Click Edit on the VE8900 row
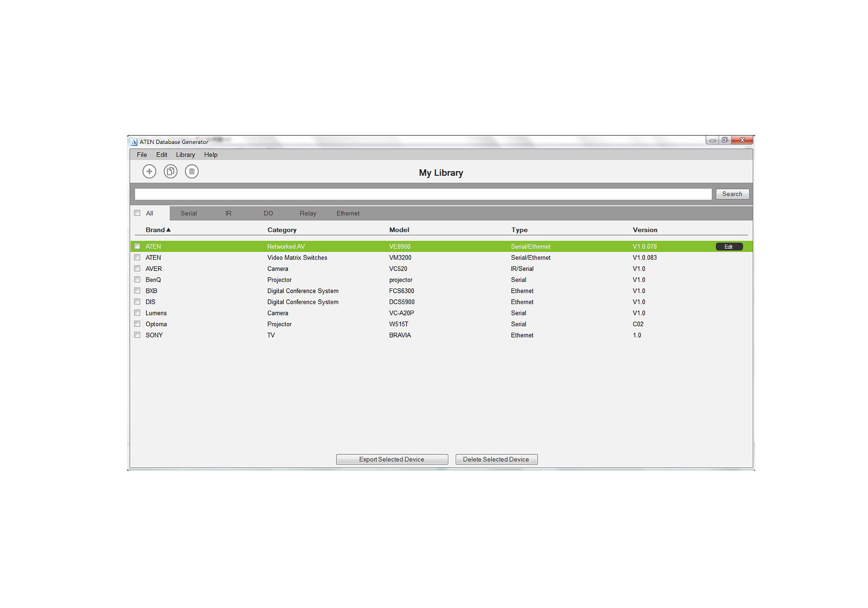Image resolution: width=868 pixels, height=608 pixels. click(729, 247)
